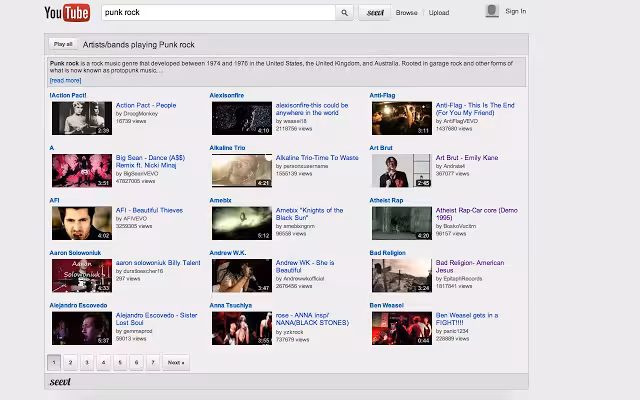
Task: Click the seevl logo in the footer
Action: click(x=60, y=382)
